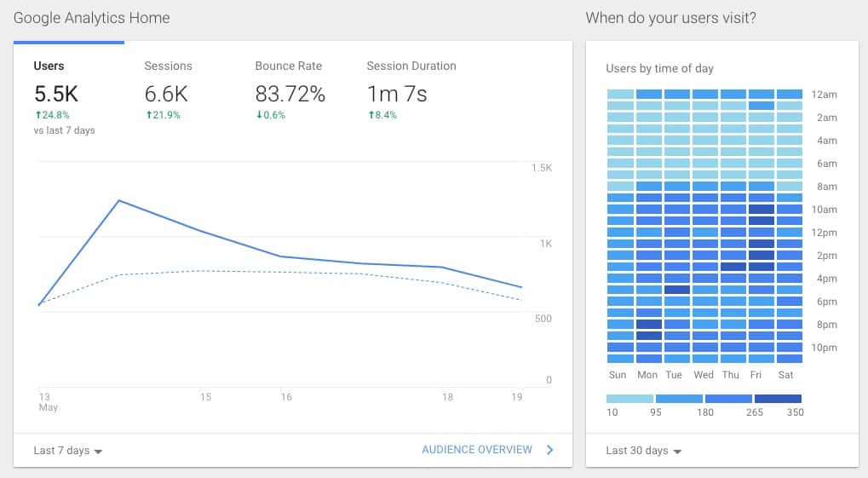
Task: Click the Tue column label
Action: pos(674,375)
